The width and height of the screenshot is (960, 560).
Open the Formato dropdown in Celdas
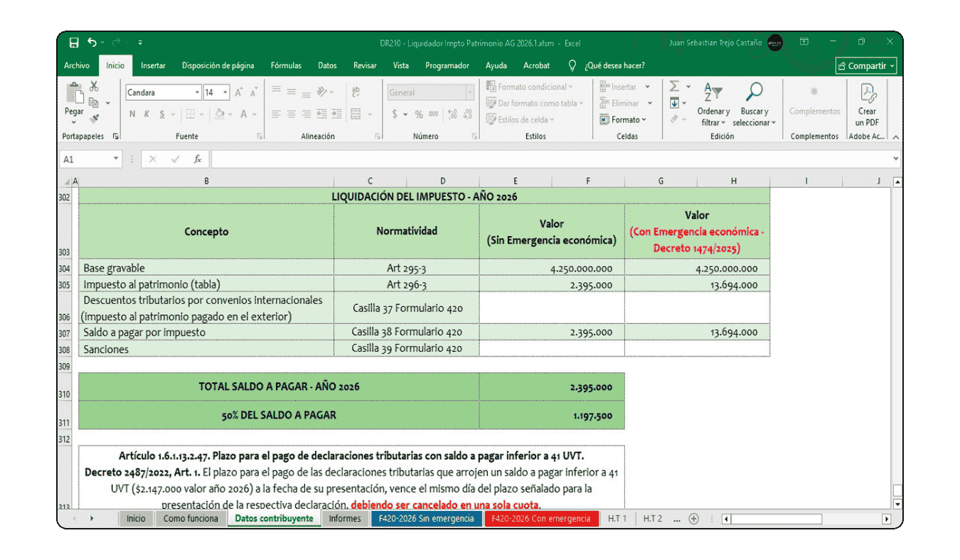[x=624, y=119]
